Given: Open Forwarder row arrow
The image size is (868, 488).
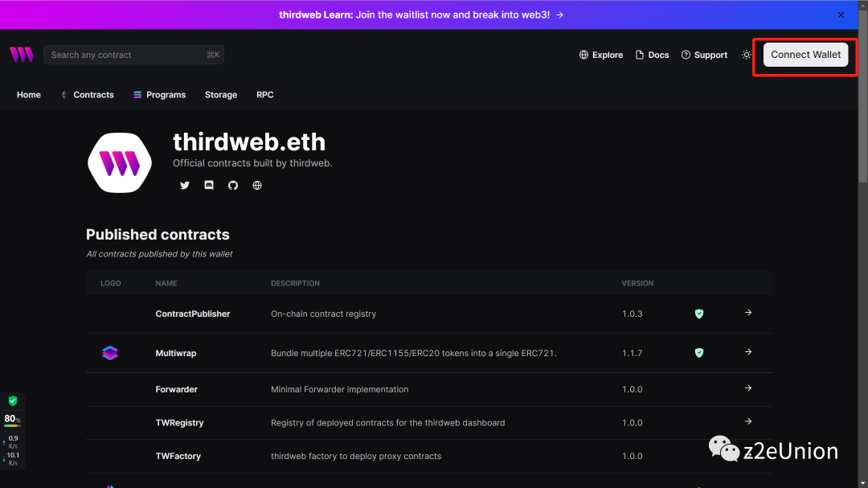Looking at the screenshot, I should click(748, 388).
